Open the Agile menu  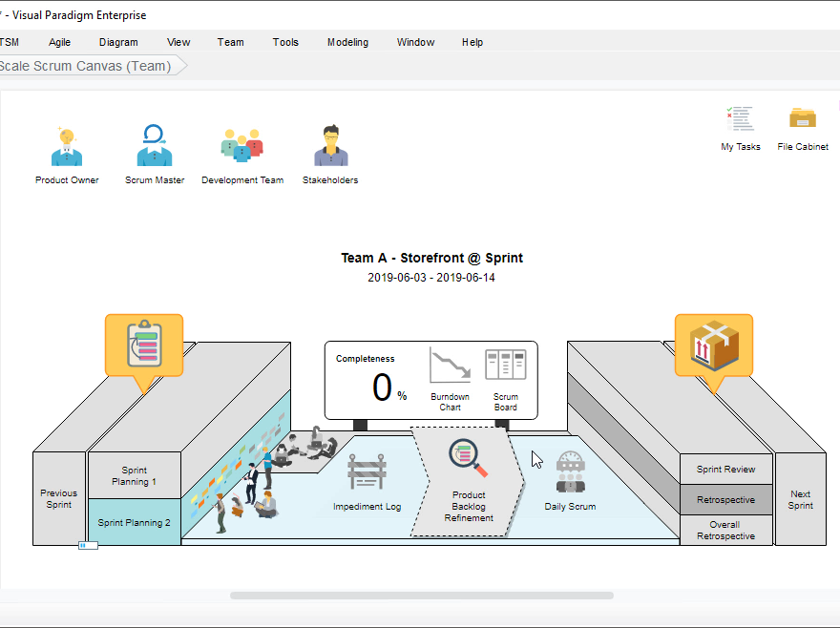(x=59, y=42)
